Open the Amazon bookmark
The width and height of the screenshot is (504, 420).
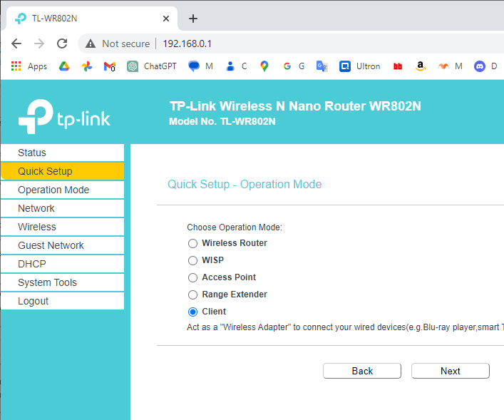(x=420, y=66)
